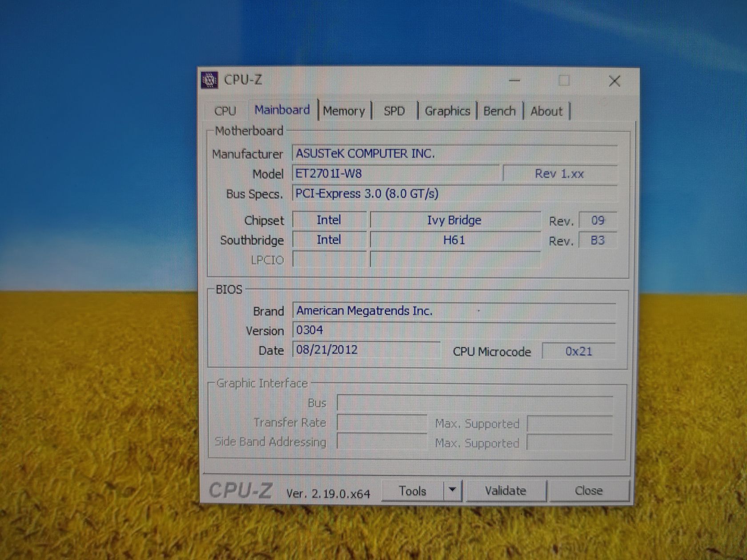Select the ASUSTeK COMPUTER INC. manufacturer field

click(x=454, y=153)
